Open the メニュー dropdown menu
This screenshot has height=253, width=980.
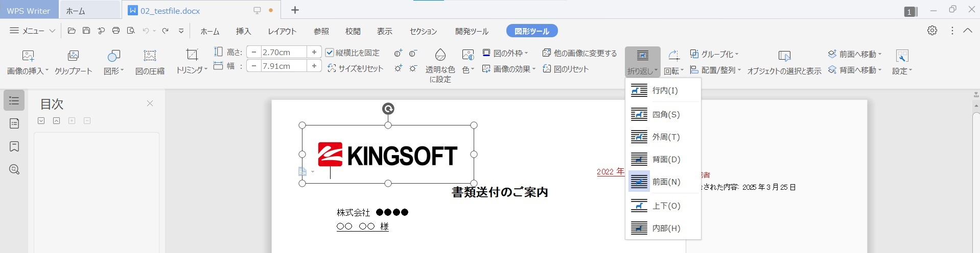click(32, 31)
